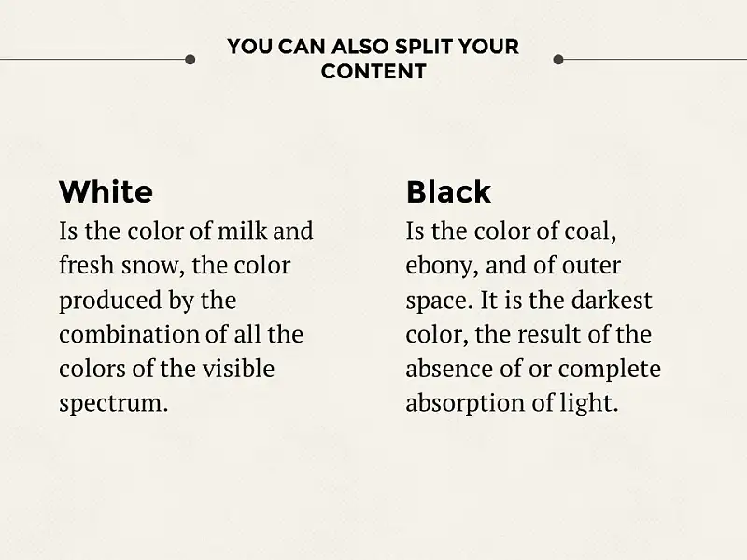
Task: Click the line "Is the color of coal,"
Action: pyautogui.click(x=511, y=231)
